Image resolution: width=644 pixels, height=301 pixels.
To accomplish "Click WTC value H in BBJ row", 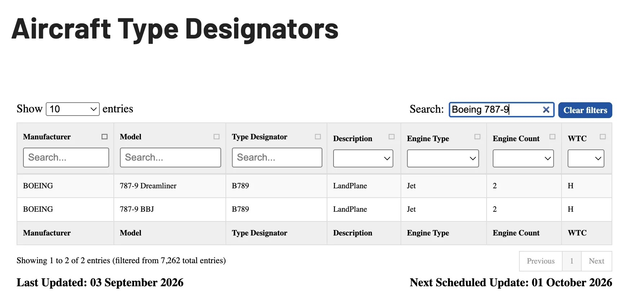I will [x=571, y=209].
